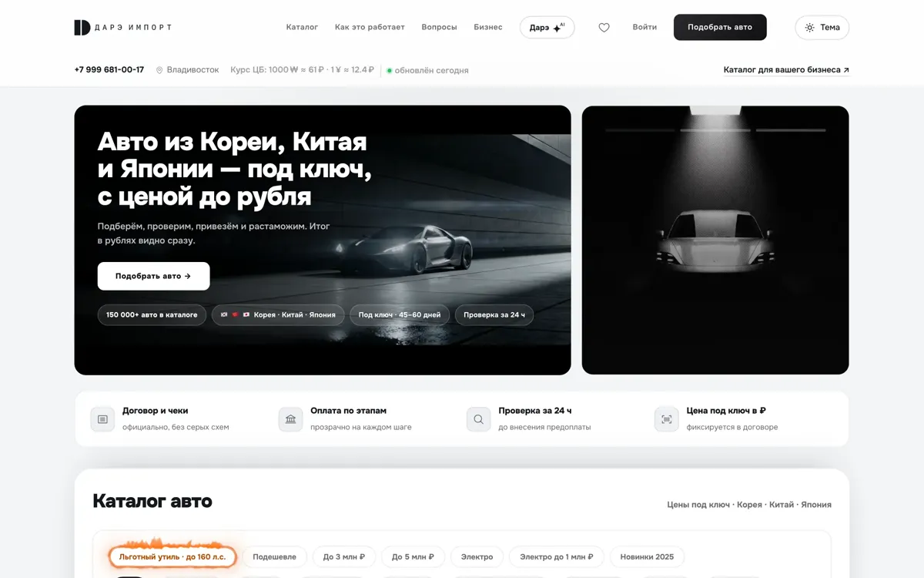Screen dimensions: 924x578
Task: Call the phone number +7 999 681-00-17
Action: 109,69
